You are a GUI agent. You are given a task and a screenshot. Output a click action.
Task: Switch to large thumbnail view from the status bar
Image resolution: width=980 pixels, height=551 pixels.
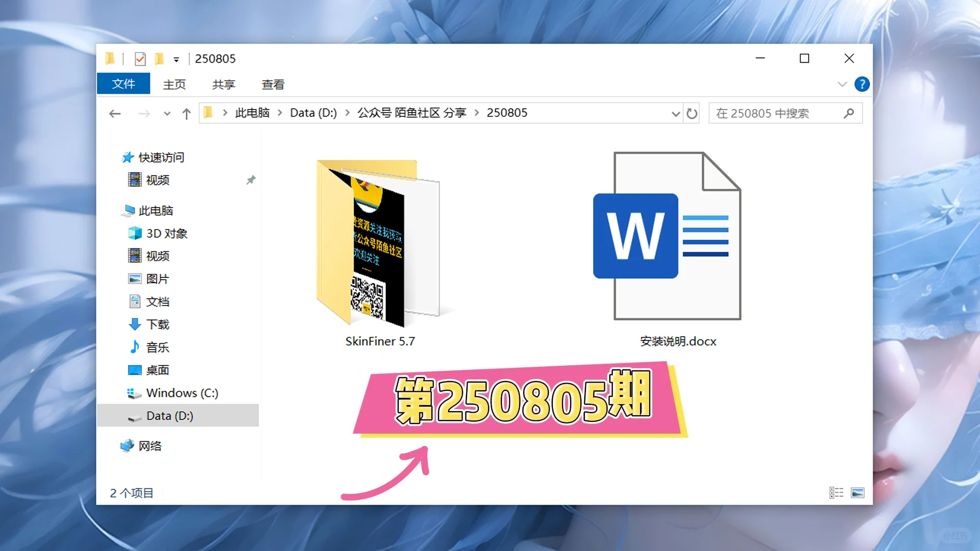(x=859, y=492)
